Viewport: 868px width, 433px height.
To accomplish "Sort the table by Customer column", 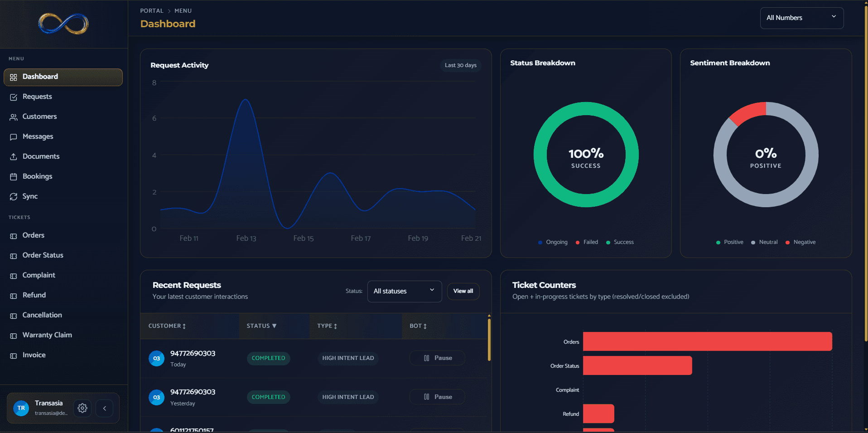I will click(x=167, y=326).
